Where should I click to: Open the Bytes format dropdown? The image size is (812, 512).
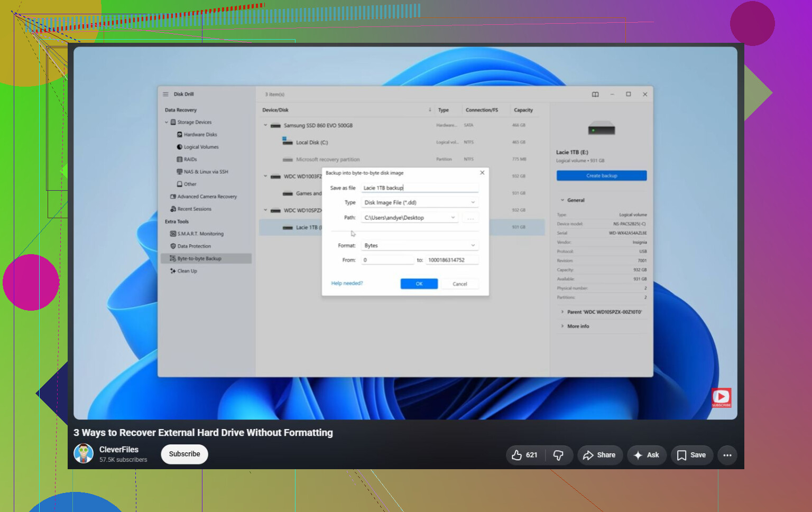tap(420, 246)
